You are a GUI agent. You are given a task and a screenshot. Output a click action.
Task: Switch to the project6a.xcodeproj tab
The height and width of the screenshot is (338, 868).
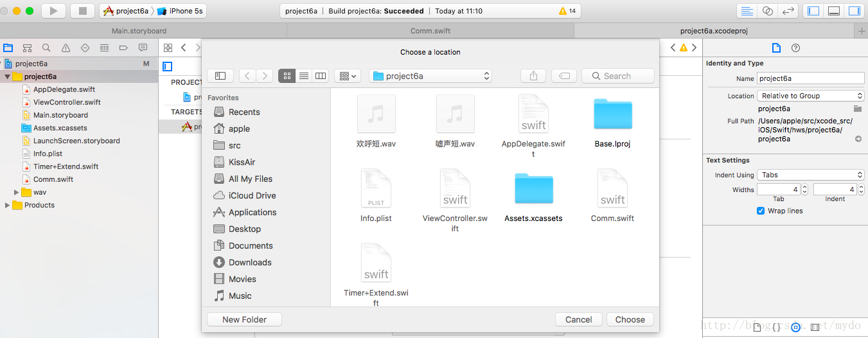[714, 31]
